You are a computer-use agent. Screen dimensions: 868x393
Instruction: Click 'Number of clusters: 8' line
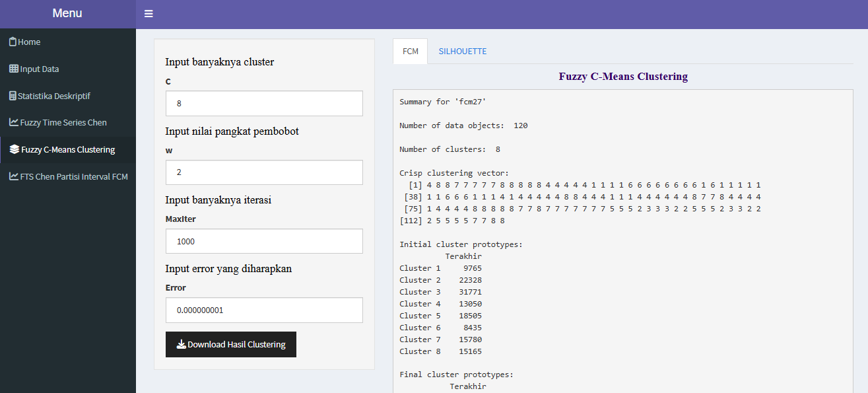coord(450,149)
